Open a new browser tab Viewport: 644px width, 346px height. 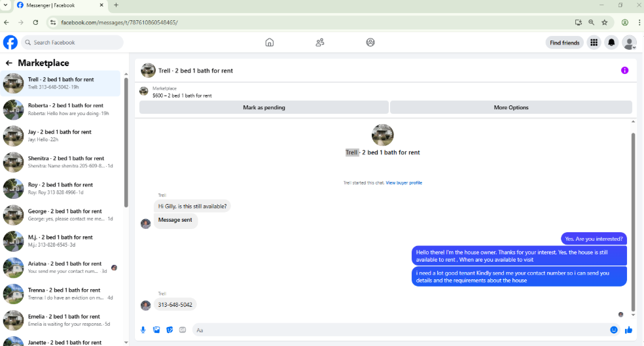point(116,5)
